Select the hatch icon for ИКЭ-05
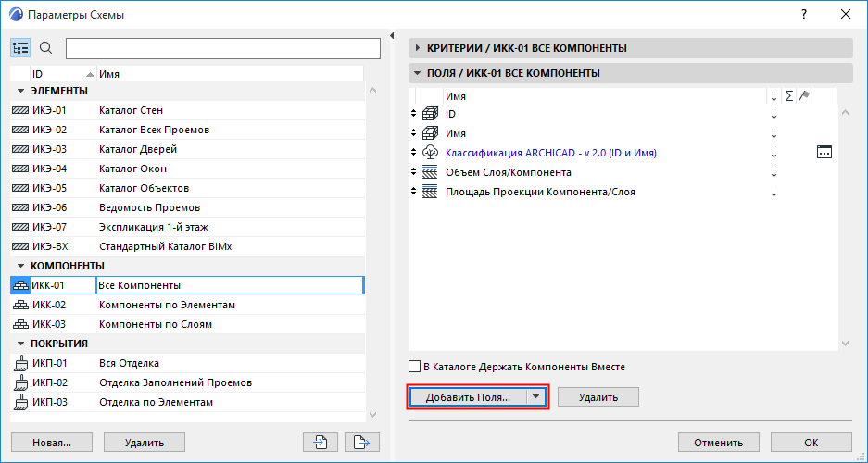The image size is (868, 463). click(20, 188)
